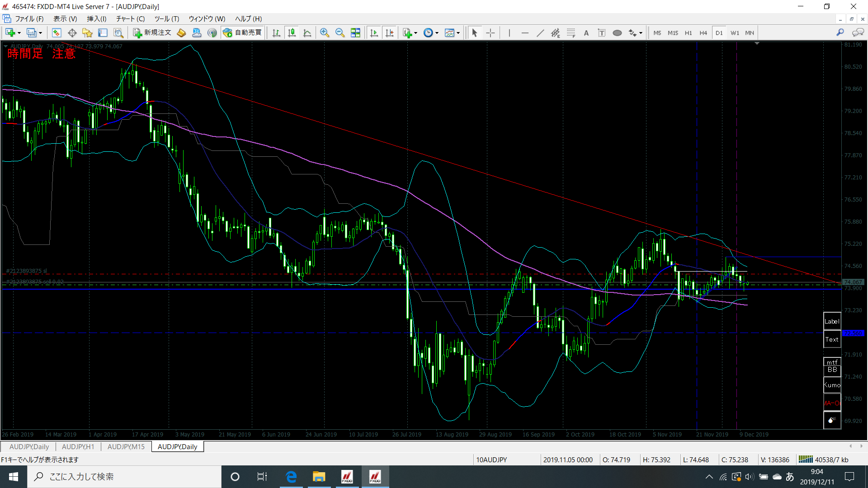Select the D1 timeframe button
The height and width of the screenshot is (488, 868).
pos(719,33)
